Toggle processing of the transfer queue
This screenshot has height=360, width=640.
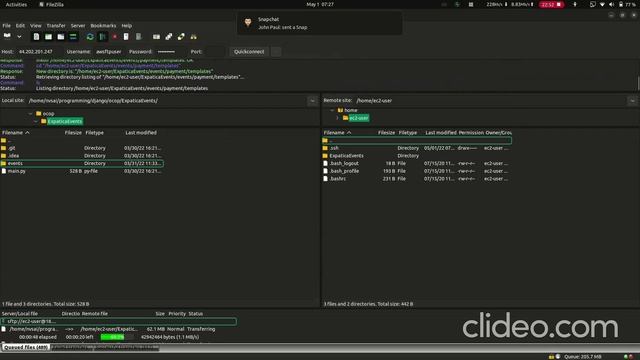[102, 37]
